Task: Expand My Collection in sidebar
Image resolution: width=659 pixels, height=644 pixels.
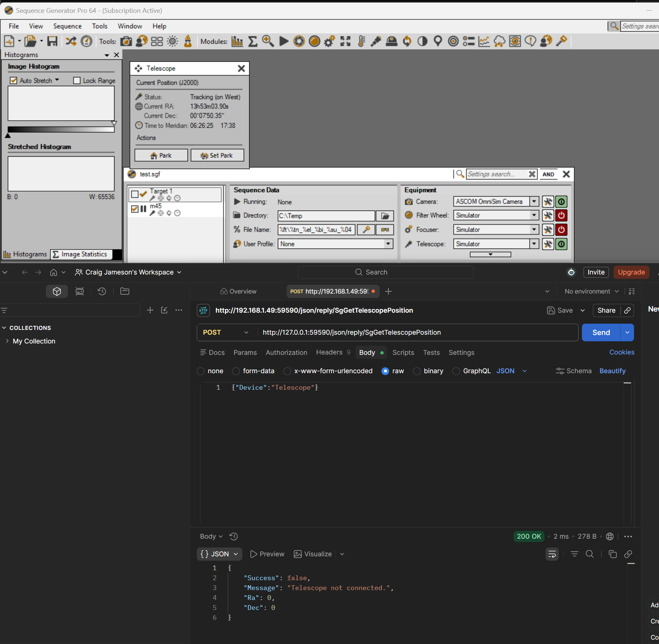Action: [x=34, y=341]
